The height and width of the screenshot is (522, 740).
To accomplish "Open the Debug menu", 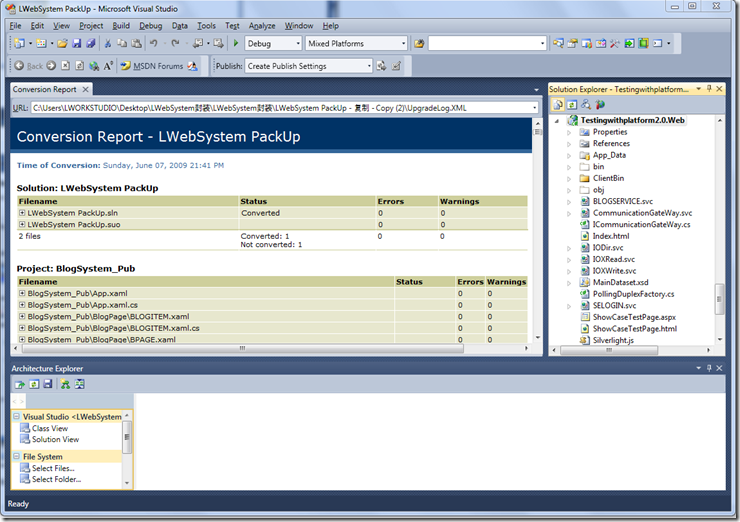I will click(x=151, y=26).
